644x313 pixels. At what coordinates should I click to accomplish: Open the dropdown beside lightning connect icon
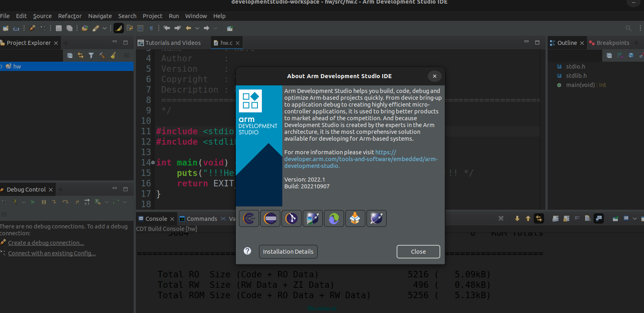click(24, 202)
